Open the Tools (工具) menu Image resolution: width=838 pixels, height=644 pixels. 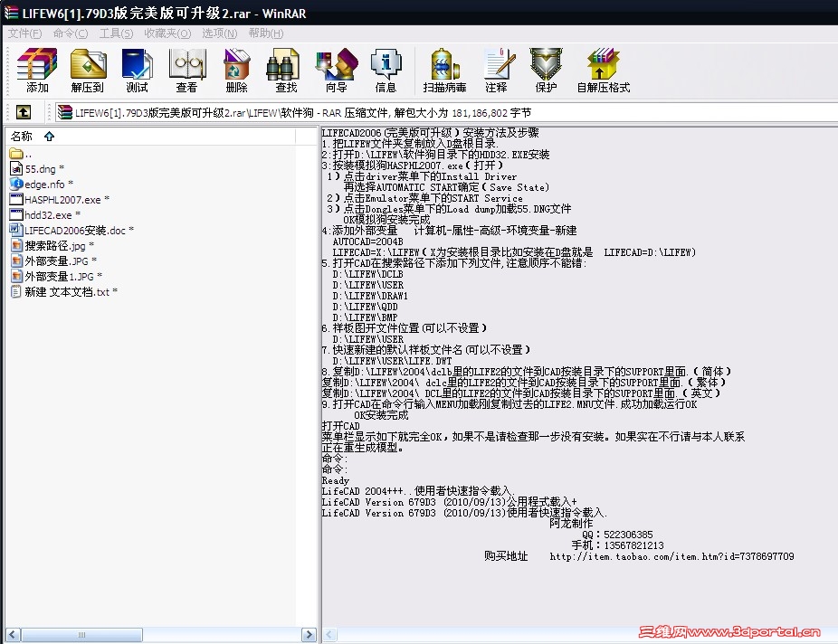click(x=116, y=33)
